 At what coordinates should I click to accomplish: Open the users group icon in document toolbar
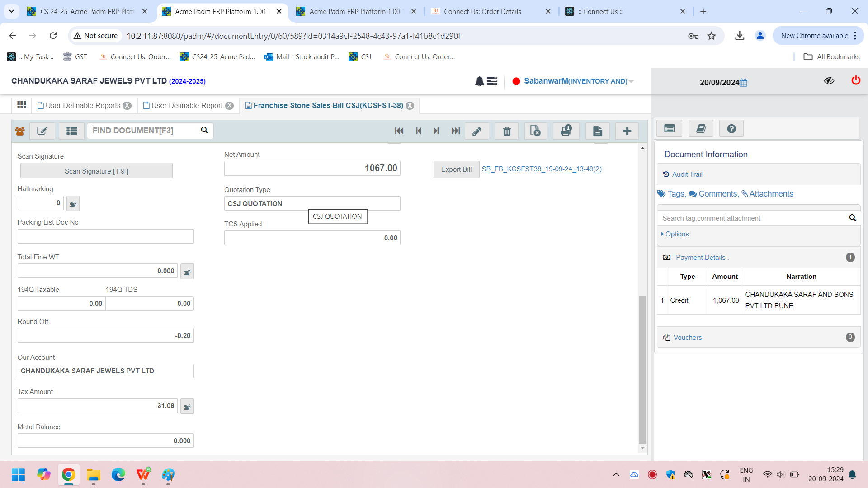[x=20, y=131]
